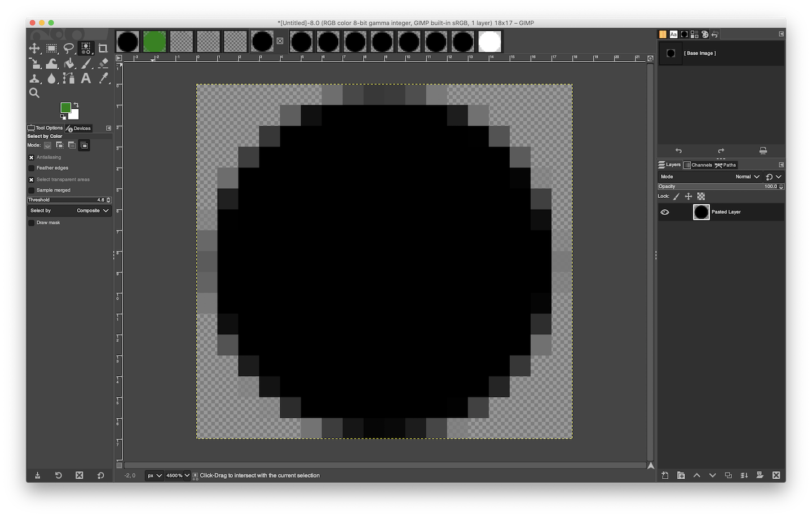
Task: Activate the Paintbrush tool
Action: (x=86, y=64)
